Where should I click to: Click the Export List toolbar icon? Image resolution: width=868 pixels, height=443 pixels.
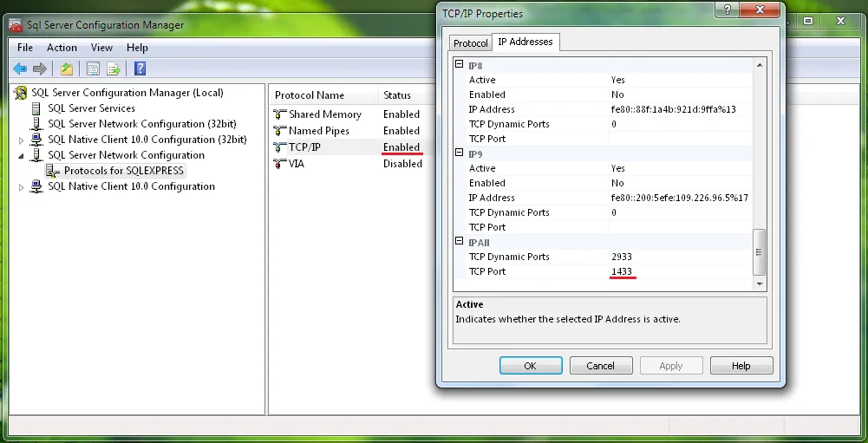tap(114, 68)
